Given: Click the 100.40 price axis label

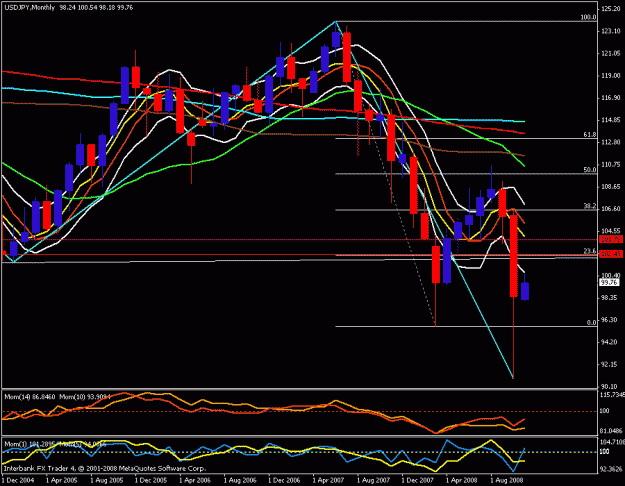Looking at the screenshot, I should (611, 275).
